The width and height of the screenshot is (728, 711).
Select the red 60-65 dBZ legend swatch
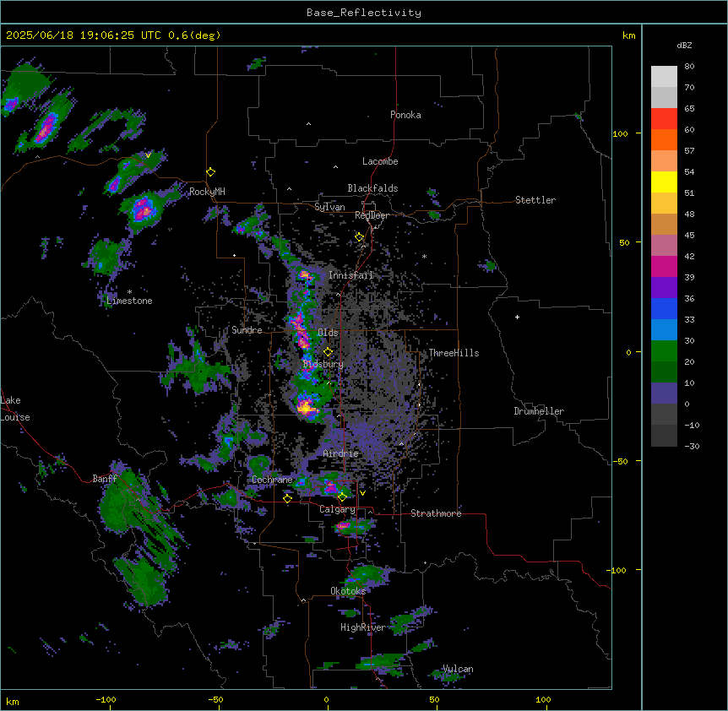664,119
